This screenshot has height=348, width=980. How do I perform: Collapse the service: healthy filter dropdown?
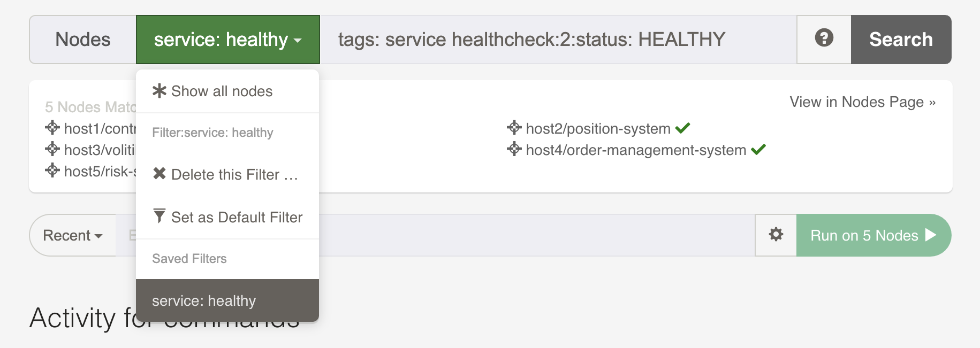(x=228, y=40)
